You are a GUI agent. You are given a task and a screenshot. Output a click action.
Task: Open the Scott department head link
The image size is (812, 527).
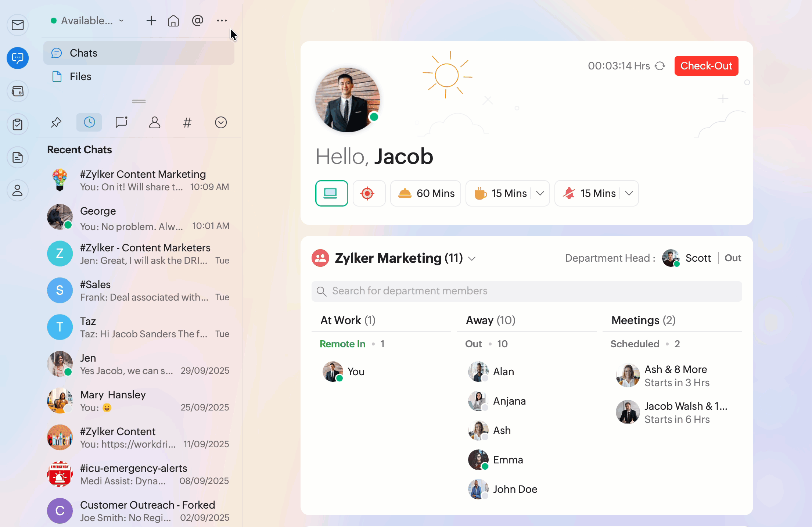coord(698,258)
